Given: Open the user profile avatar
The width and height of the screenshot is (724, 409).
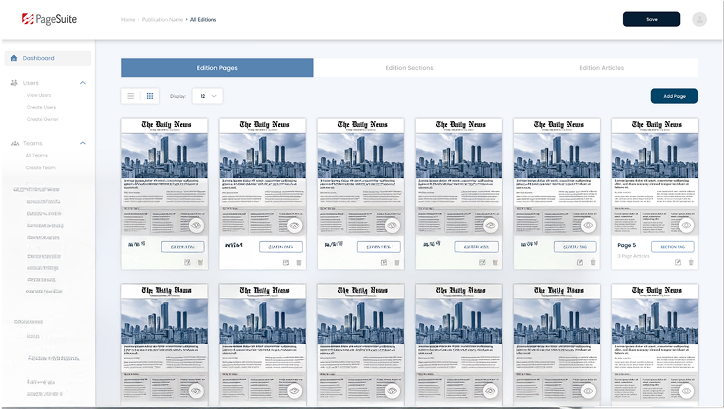Looking at the screenshot, I should (x=699, y=19).
